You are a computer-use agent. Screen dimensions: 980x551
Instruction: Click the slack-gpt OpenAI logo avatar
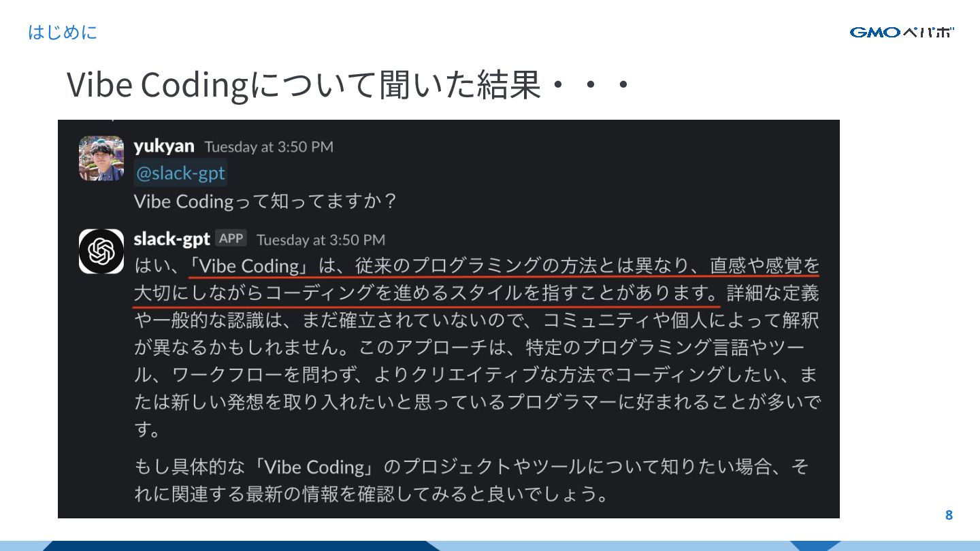[101, 251]
